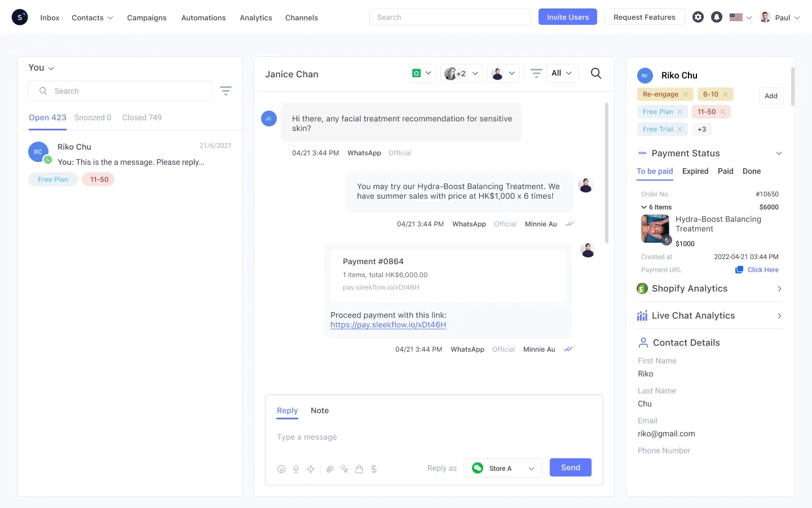Open the settings gear icon
This screenshot has width=812, height=508.
[698, 17]
